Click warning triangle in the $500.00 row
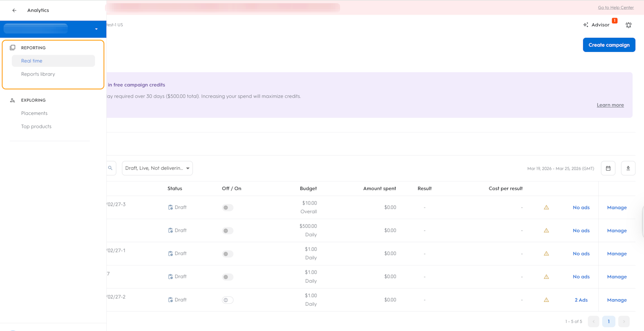The image size is (644, 331). click(x=546, y=231)
